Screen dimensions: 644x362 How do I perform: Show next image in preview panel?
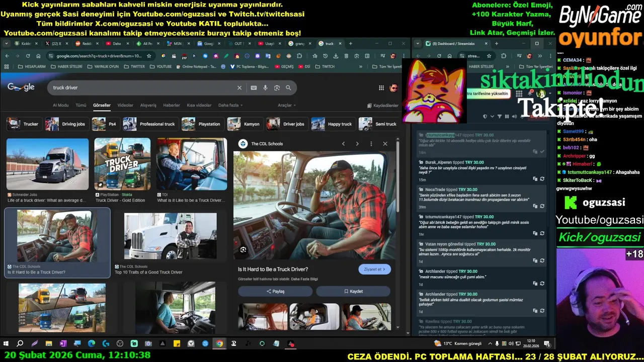pos(357,144)
